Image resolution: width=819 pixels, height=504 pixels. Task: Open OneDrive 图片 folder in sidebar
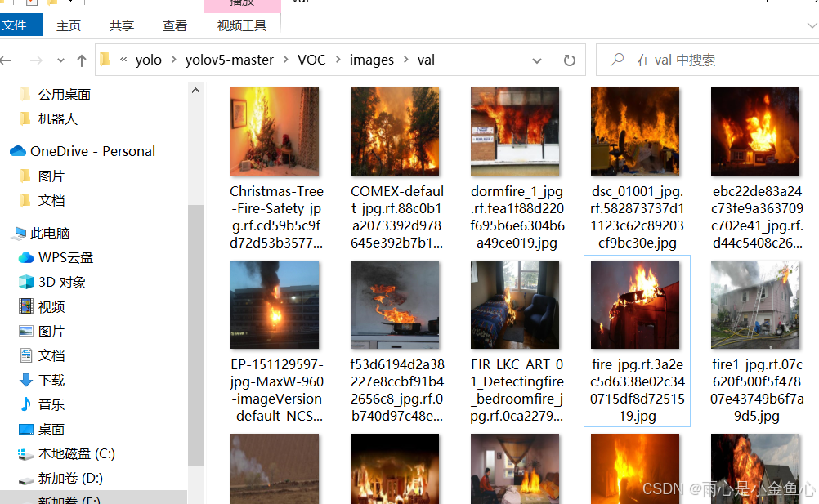(51, 176)
